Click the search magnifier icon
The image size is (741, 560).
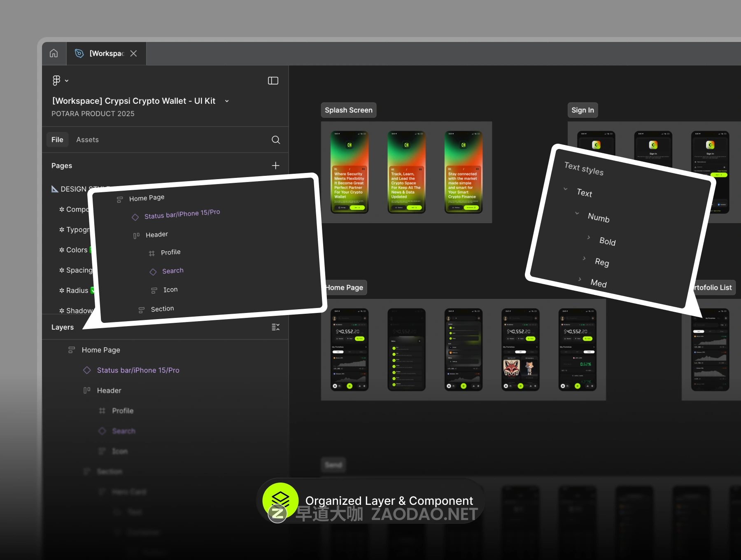point(276,140)
